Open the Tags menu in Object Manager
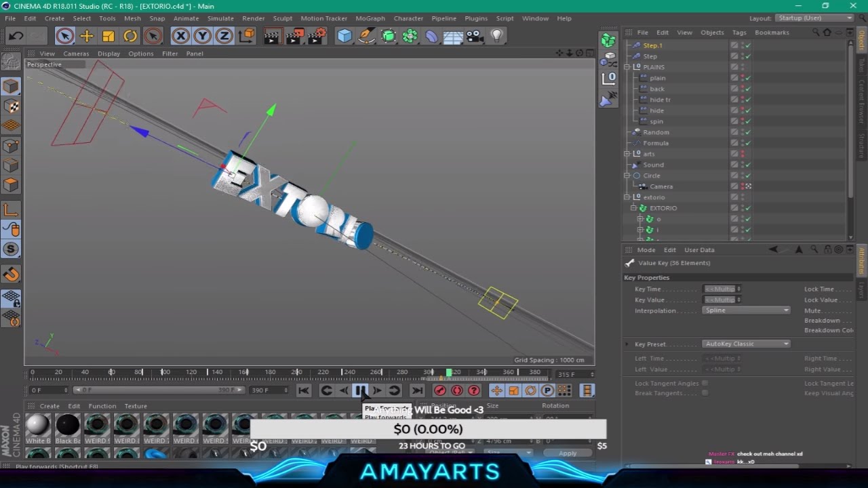 pos(739,33)
